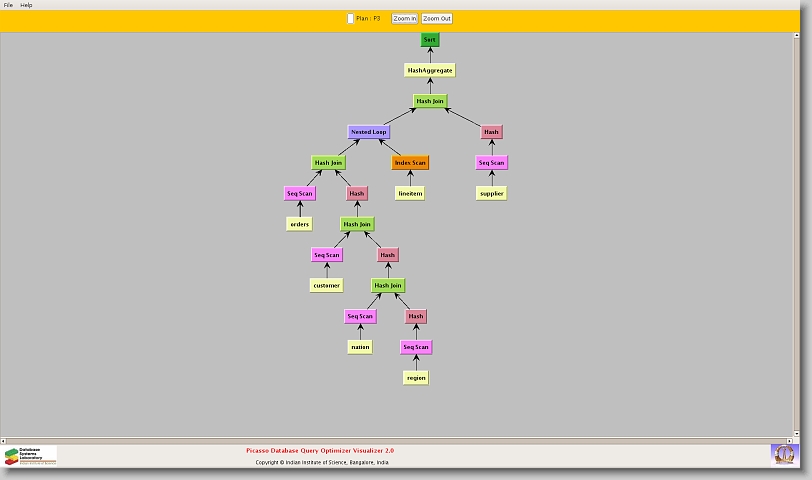Click the Hash node below top Hash Join

(491, 131)
